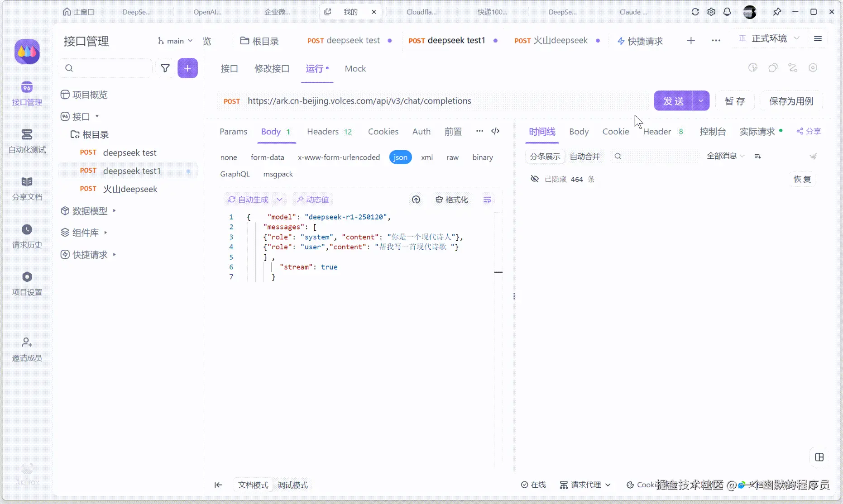Viewport: 843px width, 504px height.
Task: Expand the 快捷请求 tree node
Action: point(115,255)
